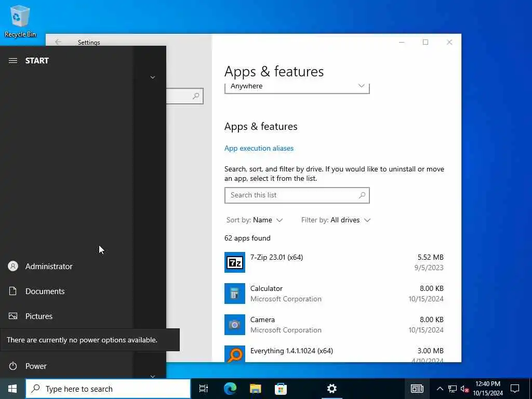Screen dimensions: 532x399
Task: Maximize the Settings window
Action: (425, 42)
